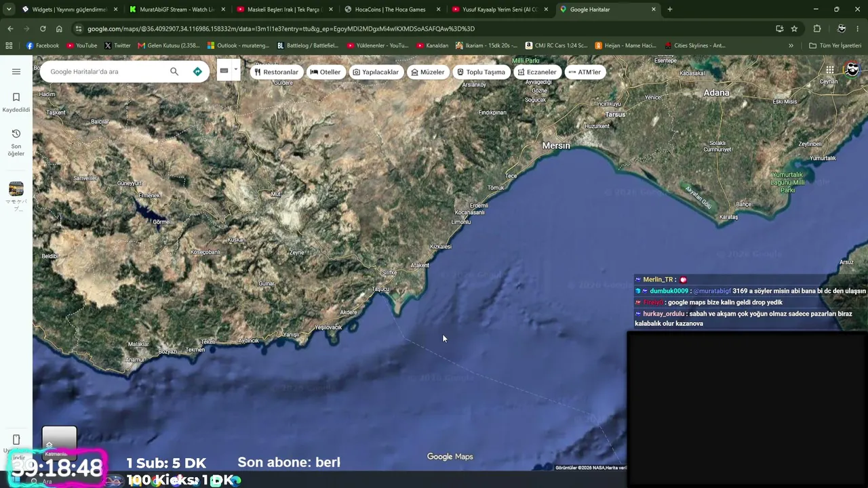Click the Erdemli label on the coast
The image size is (868, 488).
click(x=479, y=205)
